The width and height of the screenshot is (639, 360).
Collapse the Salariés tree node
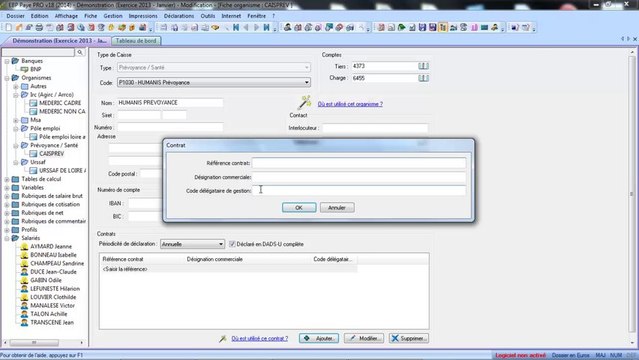pos(7,238)
